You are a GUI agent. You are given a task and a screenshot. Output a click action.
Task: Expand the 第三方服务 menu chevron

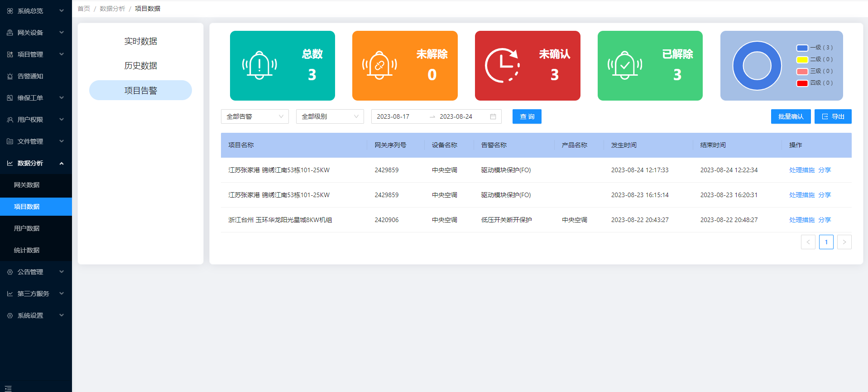[x=62, y=293]
